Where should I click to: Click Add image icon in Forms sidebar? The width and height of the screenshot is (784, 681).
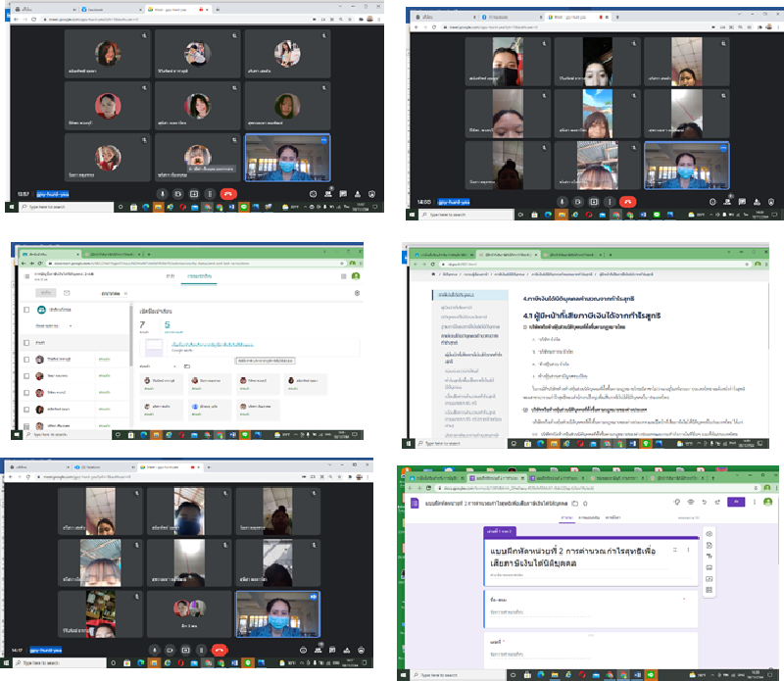pos(709,567)
